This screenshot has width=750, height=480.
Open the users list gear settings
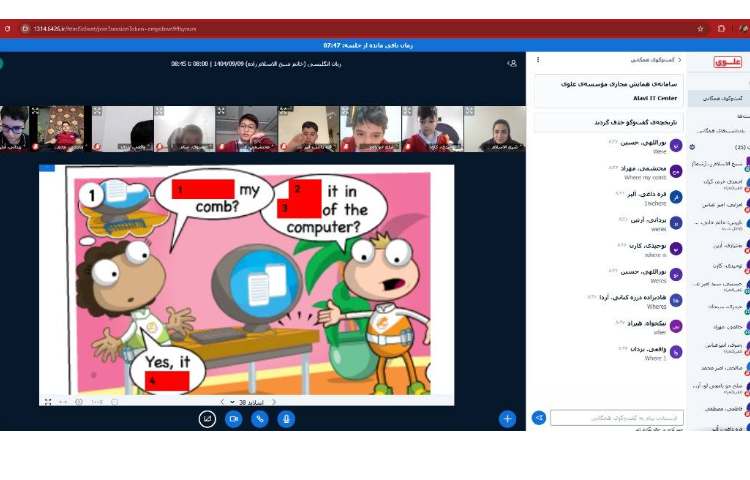coord(692,146)
